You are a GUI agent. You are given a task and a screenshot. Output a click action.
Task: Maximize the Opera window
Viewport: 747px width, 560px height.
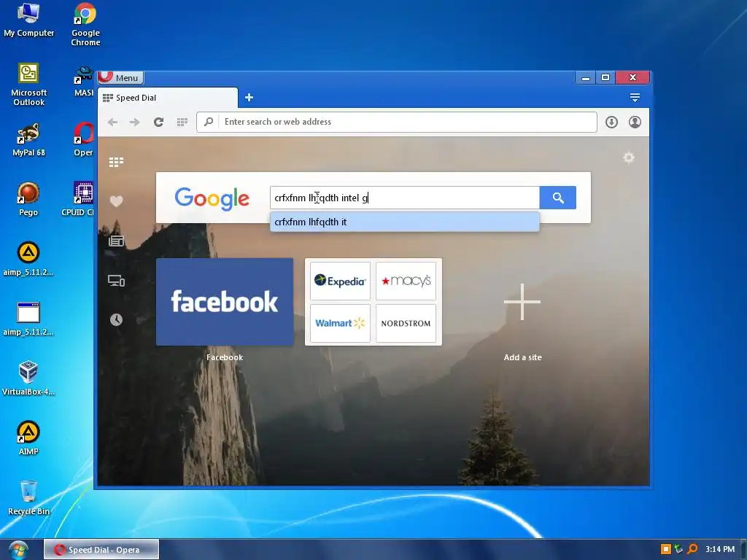pyautogui.click(x=605, y=77)
